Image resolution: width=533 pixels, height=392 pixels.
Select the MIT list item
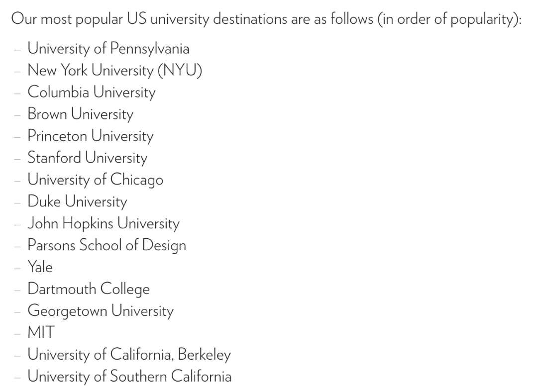41,332
